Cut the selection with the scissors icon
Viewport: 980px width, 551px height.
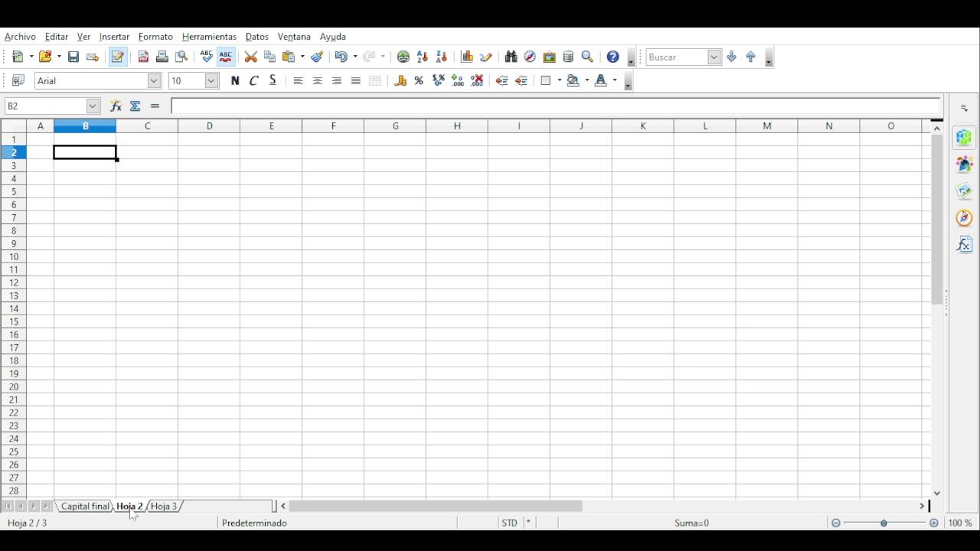tap(250, 57)
